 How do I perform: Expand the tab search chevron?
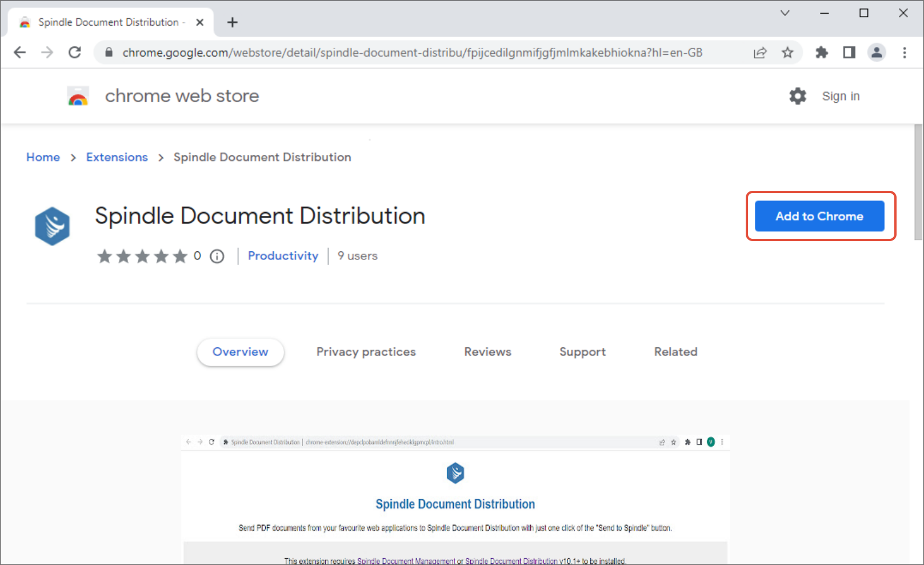click(x=785, y=13)
